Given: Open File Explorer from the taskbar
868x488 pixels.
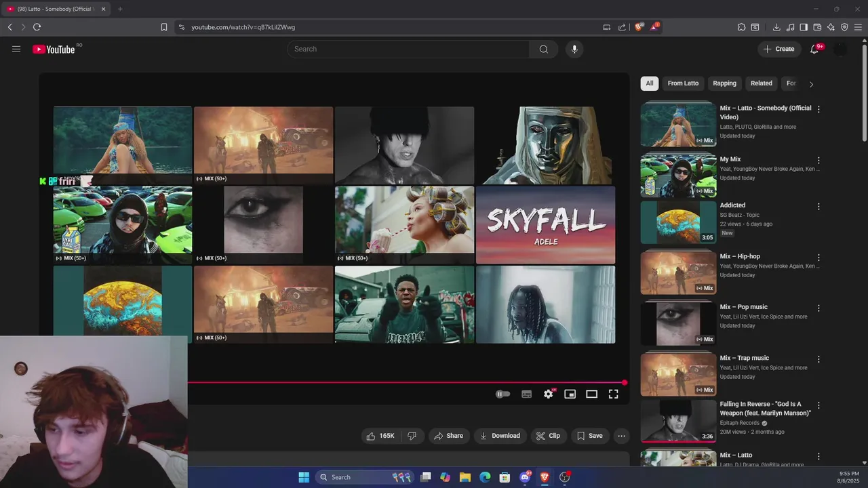Looking at the screenshot, I should [465, 477].
